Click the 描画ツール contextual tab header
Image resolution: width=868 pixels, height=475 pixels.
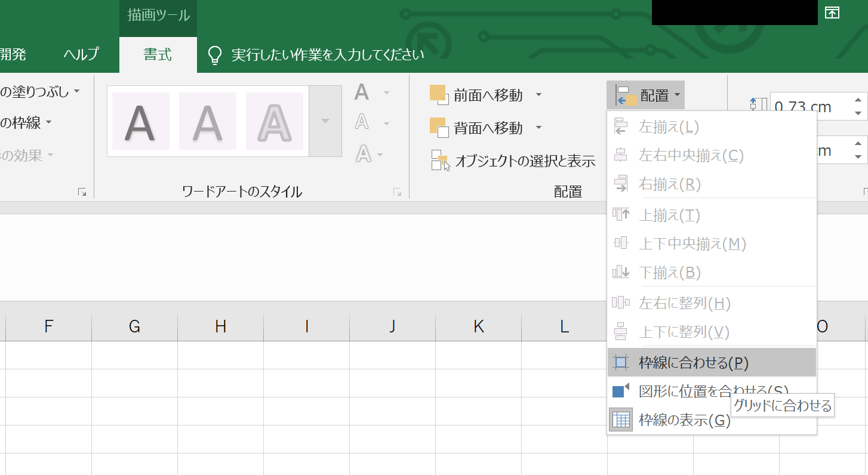click(158, 15)
